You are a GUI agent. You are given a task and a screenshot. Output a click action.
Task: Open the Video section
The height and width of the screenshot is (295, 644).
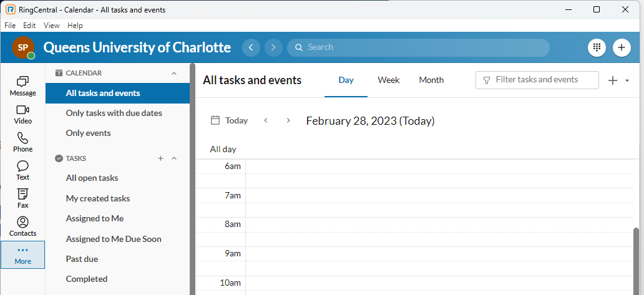click(x=22, y=115)
